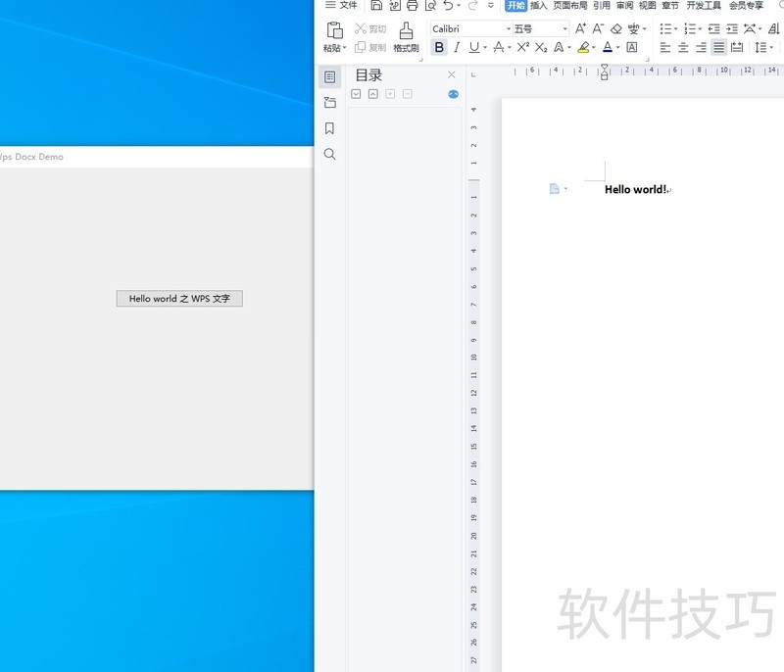Click the Save icon in quick access toolbar
This screenshot has height=672, width=784.
376,6
